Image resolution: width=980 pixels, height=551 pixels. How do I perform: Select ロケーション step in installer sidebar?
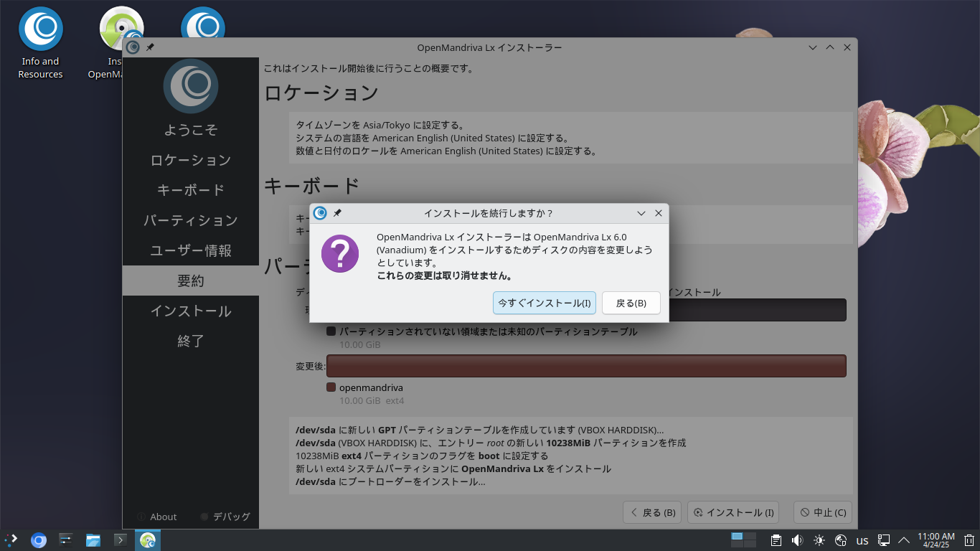(191, 160)
